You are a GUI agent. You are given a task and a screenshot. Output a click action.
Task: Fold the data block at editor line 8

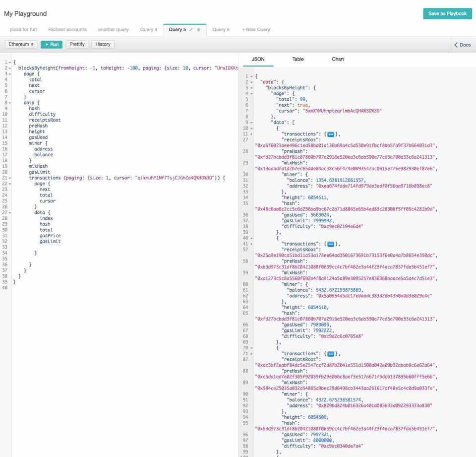point(9,103)
